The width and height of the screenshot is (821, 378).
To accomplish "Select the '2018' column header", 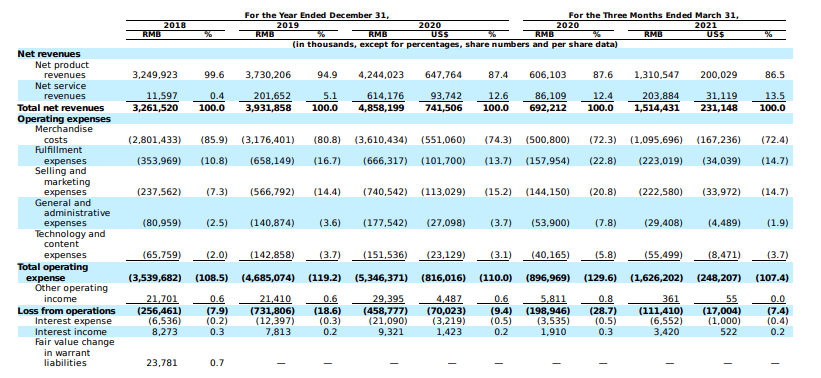I will pyautogui.click(x=174, y=25).
